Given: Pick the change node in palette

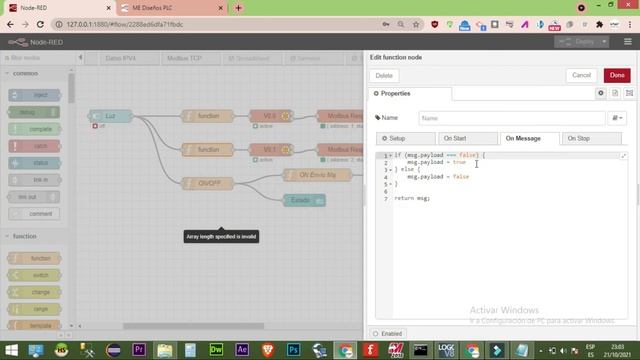Looking at the screenshot, I should tap(34, 292).
